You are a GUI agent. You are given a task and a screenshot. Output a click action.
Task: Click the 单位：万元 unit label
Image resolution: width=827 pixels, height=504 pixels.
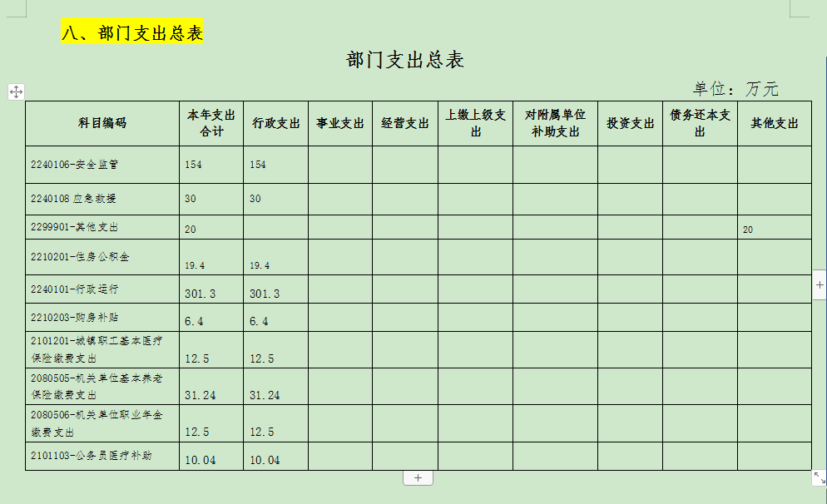click(735, 89)
